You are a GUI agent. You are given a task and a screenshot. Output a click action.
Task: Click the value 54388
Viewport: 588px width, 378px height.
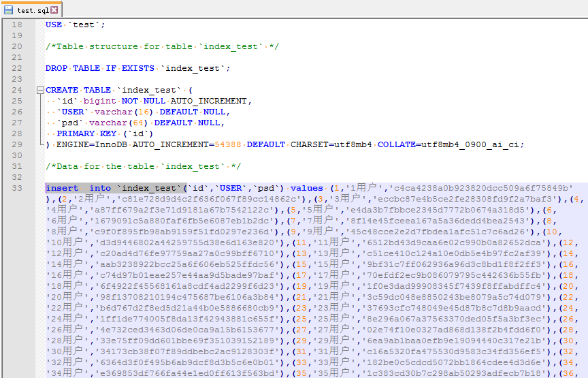(x=228, y=144)
